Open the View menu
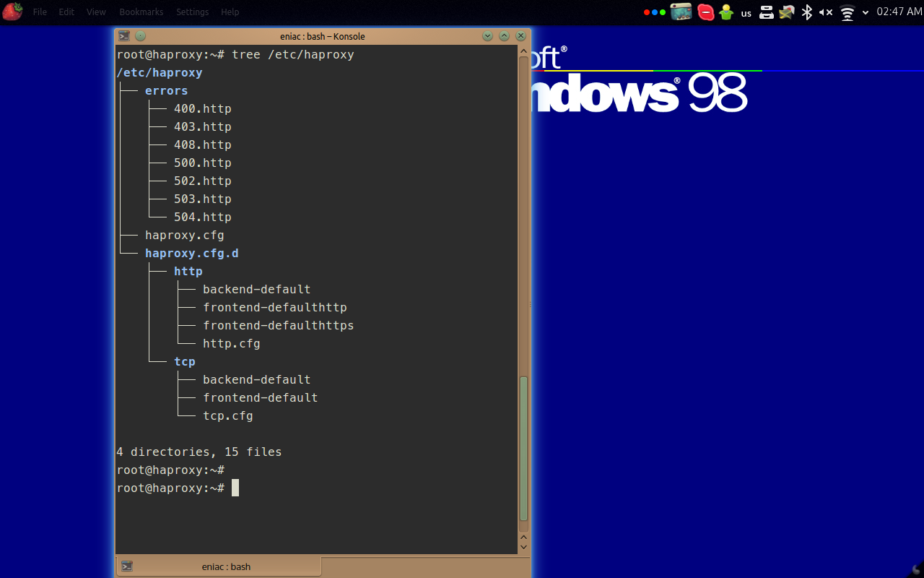 (96, 12)
